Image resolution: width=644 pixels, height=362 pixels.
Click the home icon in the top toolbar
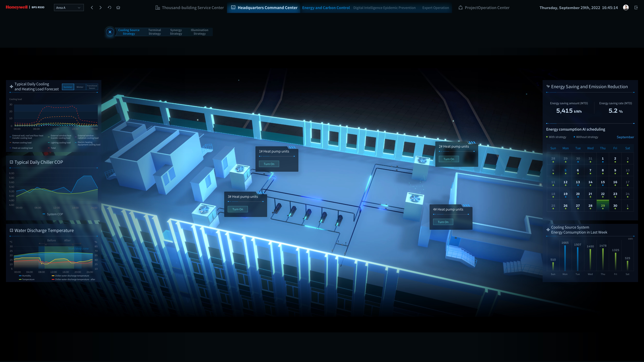(x=118, y=8)
